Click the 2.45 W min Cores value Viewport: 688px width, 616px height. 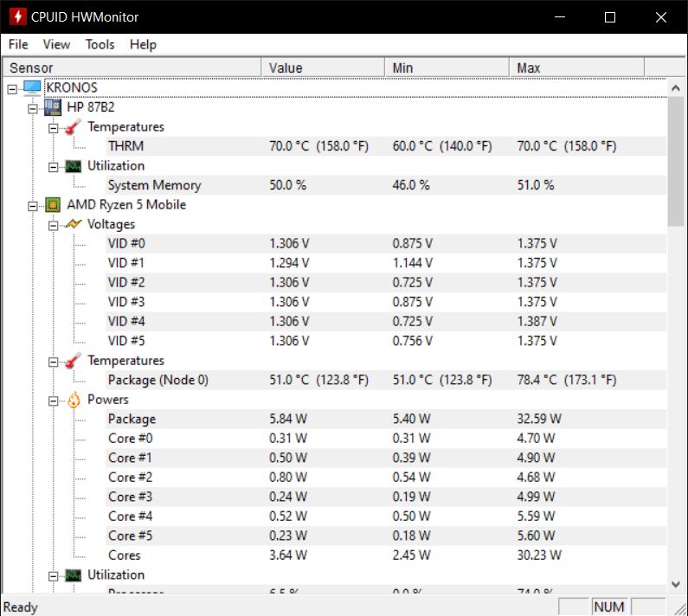411,555
